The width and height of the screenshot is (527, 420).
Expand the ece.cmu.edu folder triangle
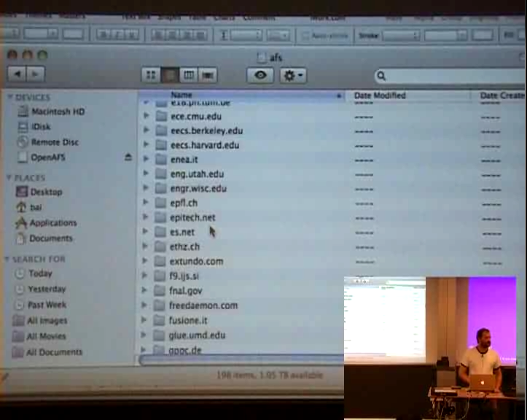(147, 115)
